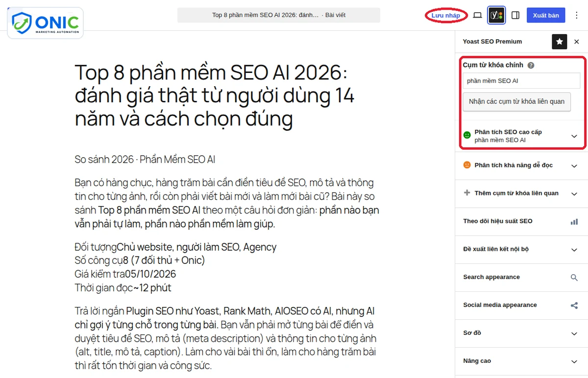This screenshot has height=378, width=588.
Task: Click the Lưu nháp save draft link
Action: tap(445, 15)
